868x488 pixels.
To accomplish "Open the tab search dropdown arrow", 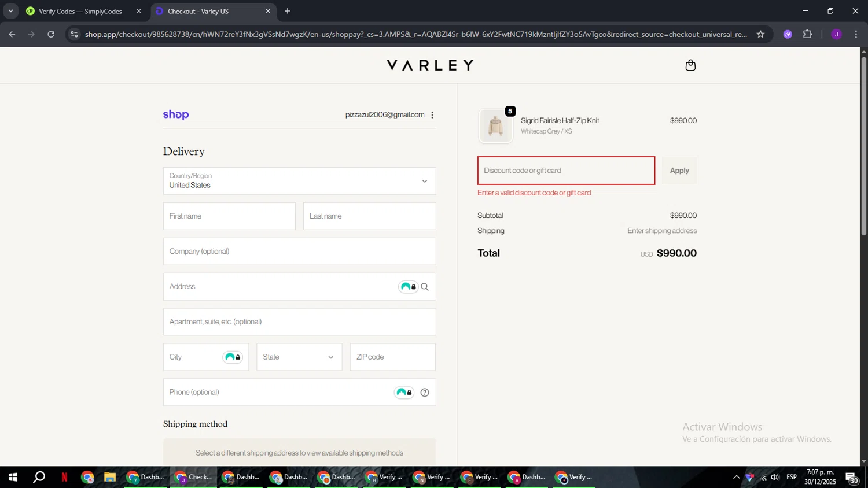I will 10,11.
